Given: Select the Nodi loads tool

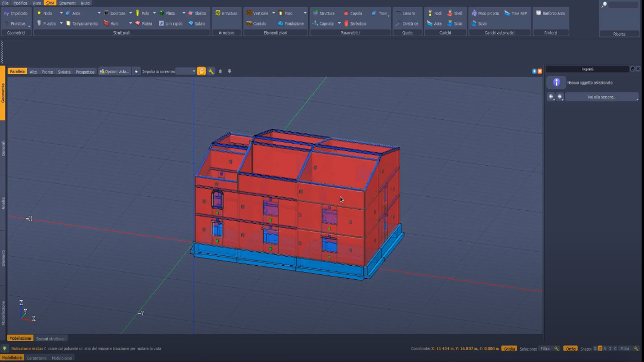Looking at the screenshot, I should (x=434, y=14).
